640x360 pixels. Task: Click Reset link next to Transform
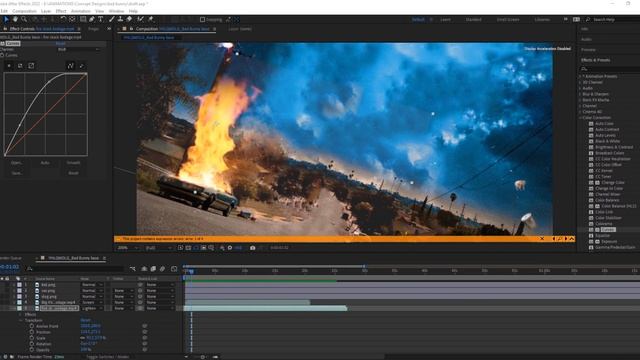point(85,320)
